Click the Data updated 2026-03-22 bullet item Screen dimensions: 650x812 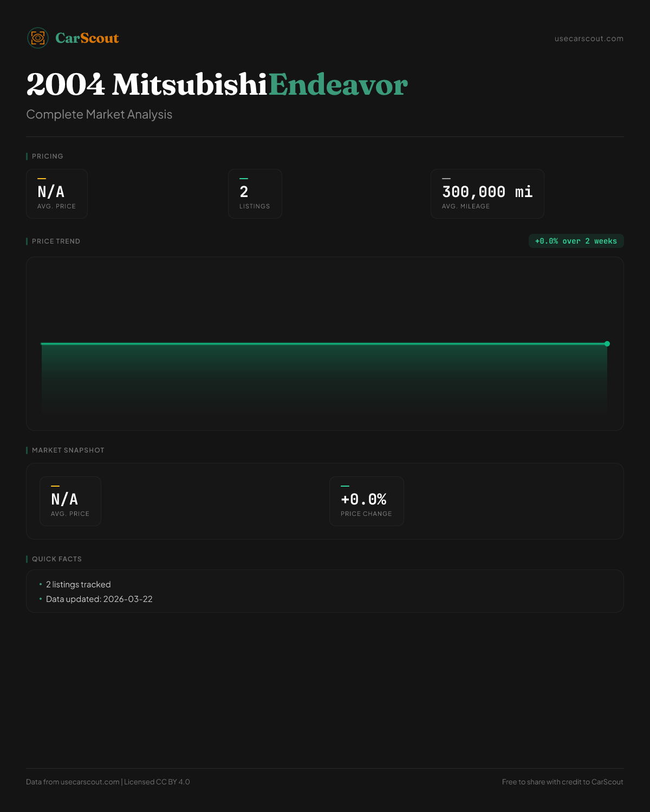coord(99,599)
